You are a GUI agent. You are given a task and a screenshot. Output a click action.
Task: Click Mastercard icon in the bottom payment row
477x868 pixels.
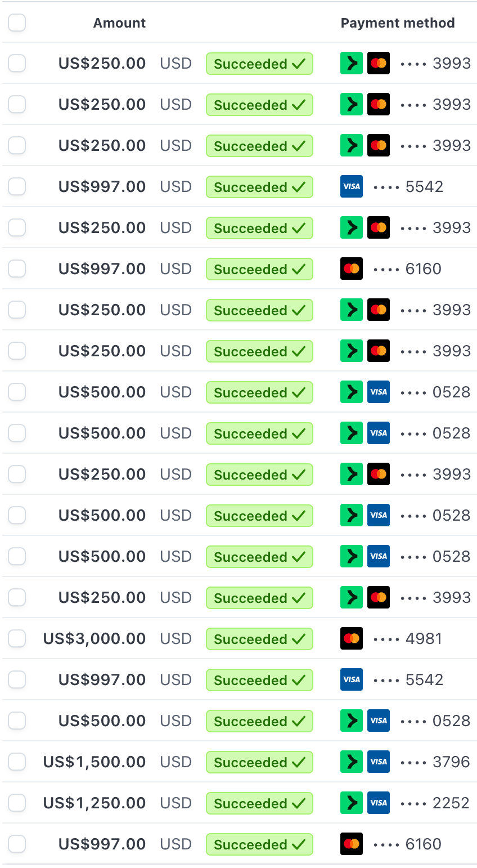click(x=352, y=844)
